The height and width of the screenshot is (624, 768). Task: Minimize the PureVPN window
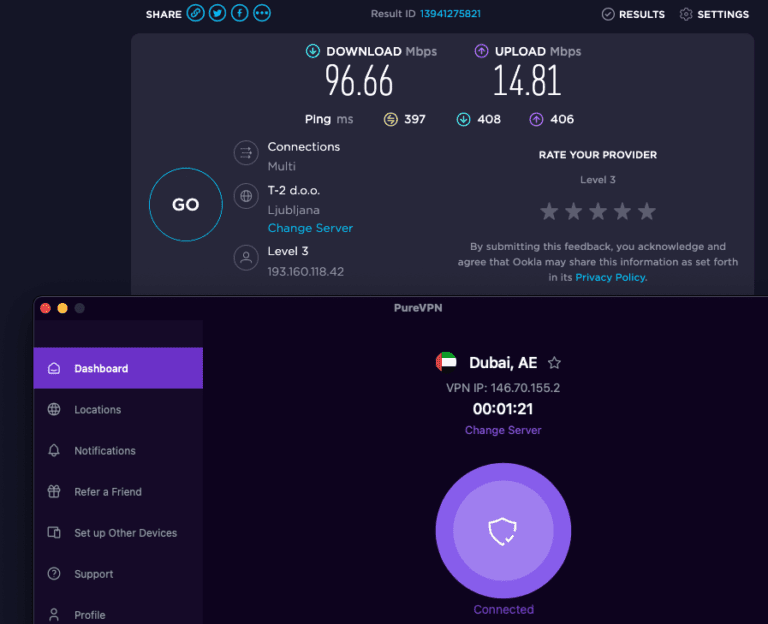[63, 308]
